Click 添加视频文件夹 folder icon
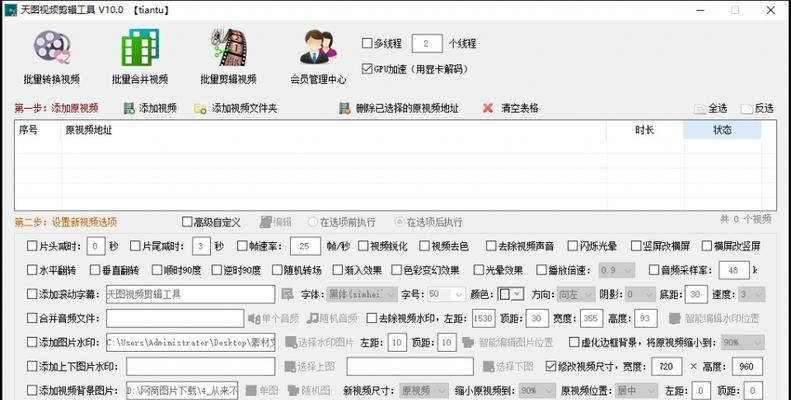The width and height of the screenshot is (791, 400). (200, 108)
